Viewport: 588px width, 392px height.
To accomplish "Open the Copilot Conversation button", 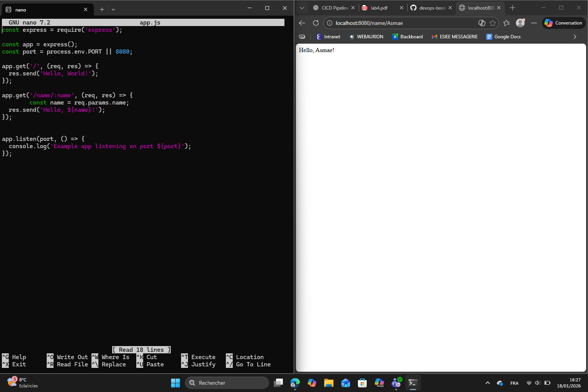I will pyautogui.click(x=563, y=23).
